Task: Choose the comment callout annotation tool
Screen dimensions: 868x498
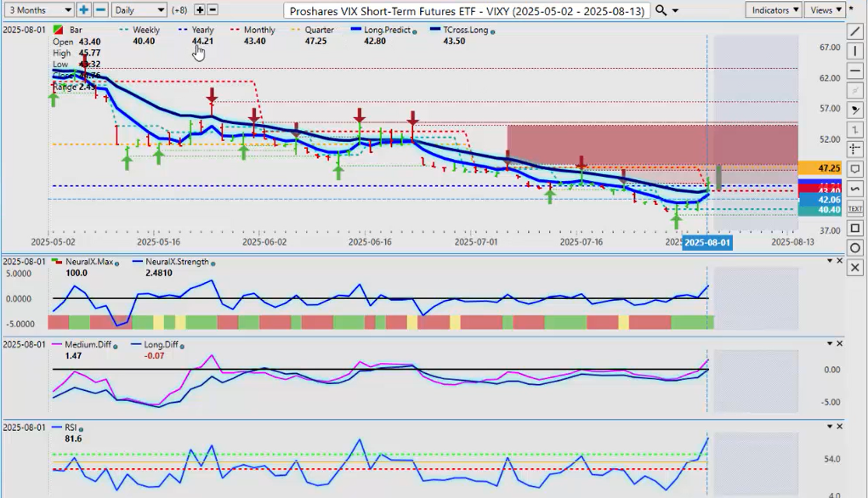Action: [855, 168]
